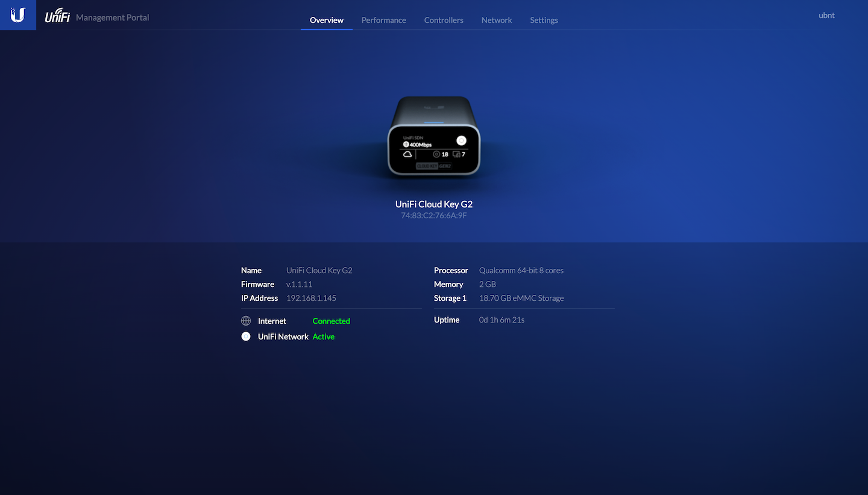Click the IP address 192.168.1.145
Screen dimensions: 868x495
pos(311,298)
